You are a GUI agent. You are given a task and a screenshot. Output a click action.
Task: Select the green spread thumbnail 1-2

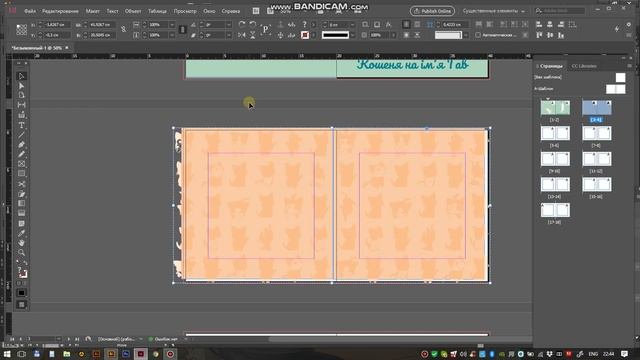(x=555, y=107)
